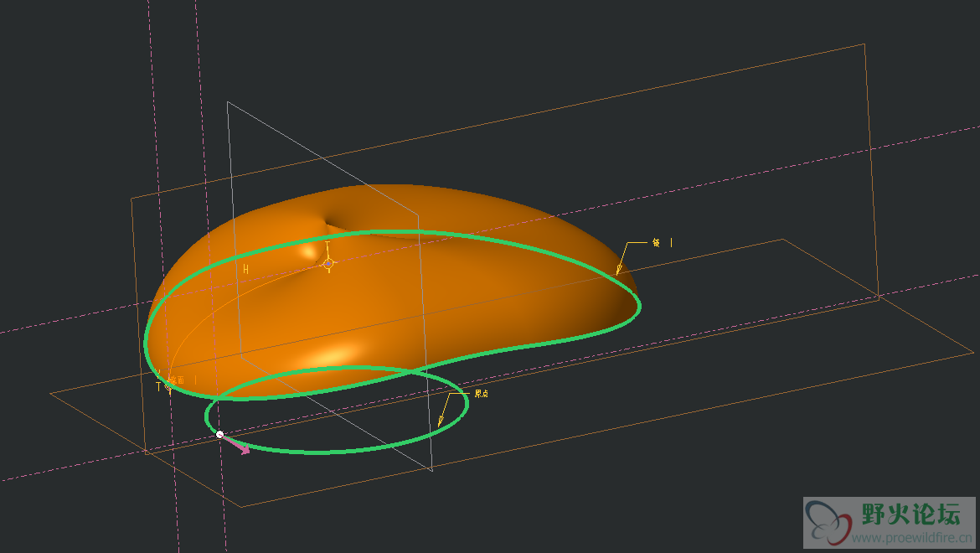Select the '原点' label
980x553 pixels.
(482, 394)
